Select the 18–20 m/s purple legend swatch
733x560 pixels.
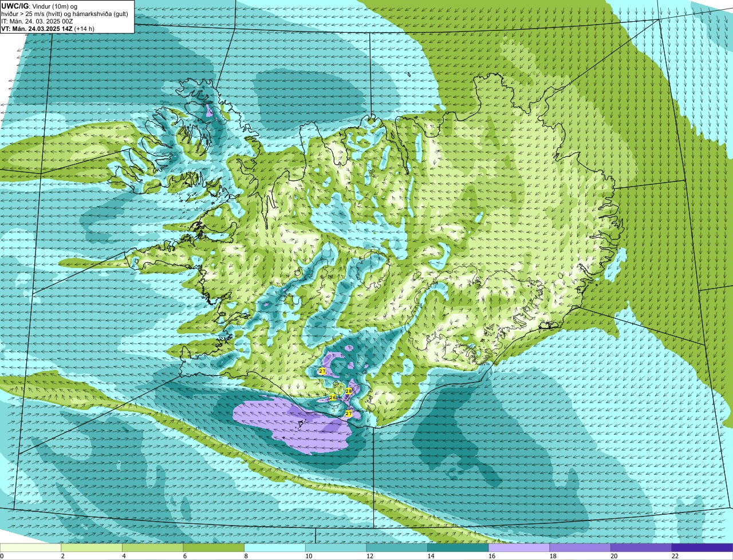click(x=580, y=548)
